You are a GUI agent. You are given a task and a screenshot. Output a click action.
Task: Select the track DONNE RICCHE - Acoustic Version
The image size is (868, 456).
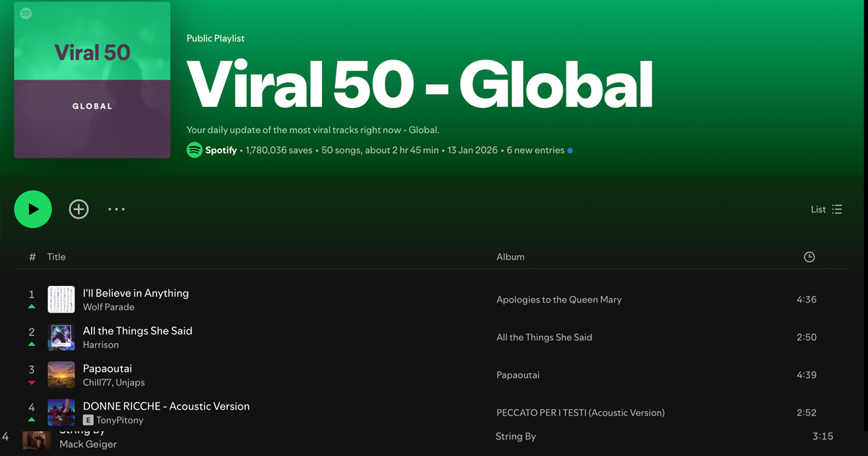click(166, 406)
